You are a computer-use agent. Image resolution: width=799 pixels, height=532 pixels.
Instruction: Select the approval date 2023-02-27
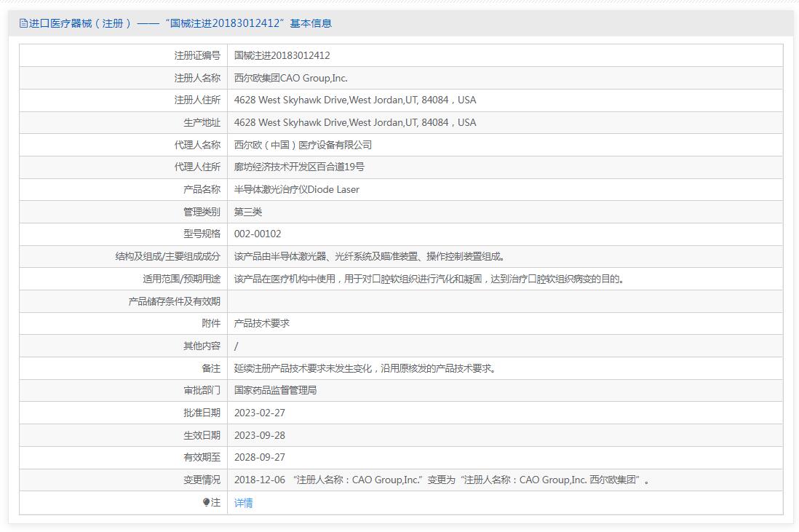click(x=259, y=413)
